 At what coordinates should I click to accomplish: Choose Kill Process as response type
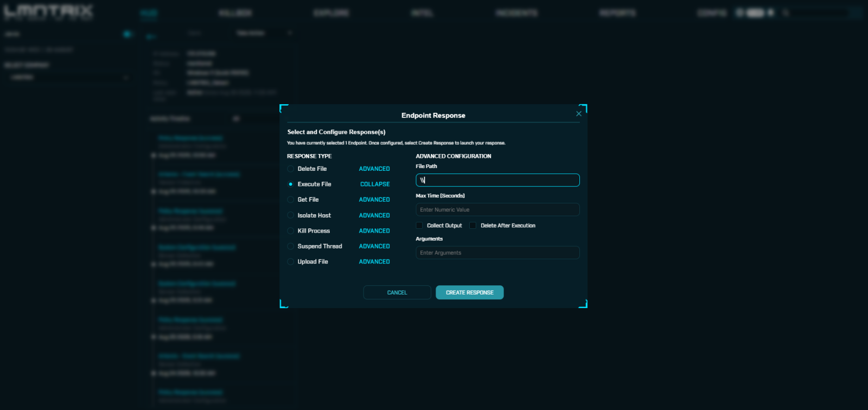291,231
